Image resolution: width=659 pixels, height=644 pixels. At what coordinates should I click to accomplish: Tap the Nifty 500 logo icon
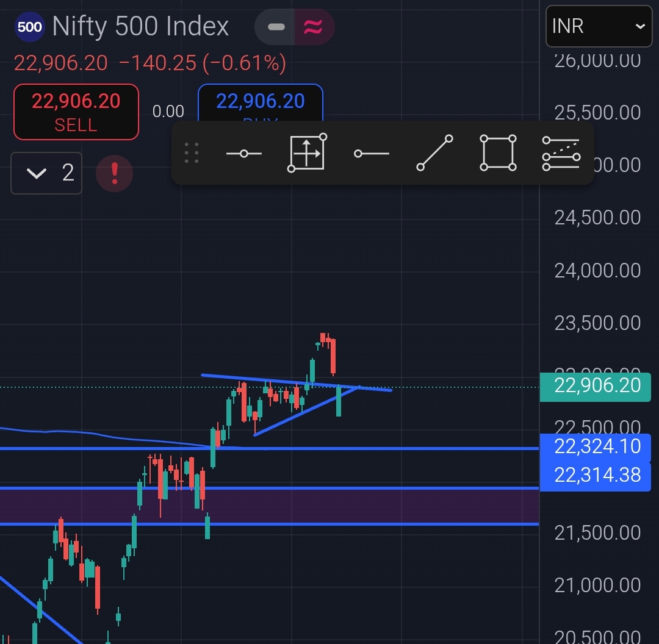[29, 27]
